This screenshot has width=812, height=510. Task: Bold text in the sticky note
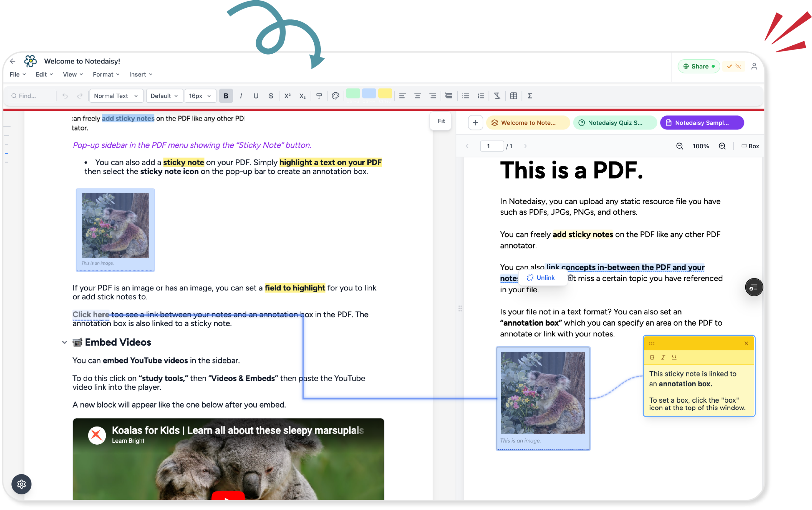click(652, 357)
